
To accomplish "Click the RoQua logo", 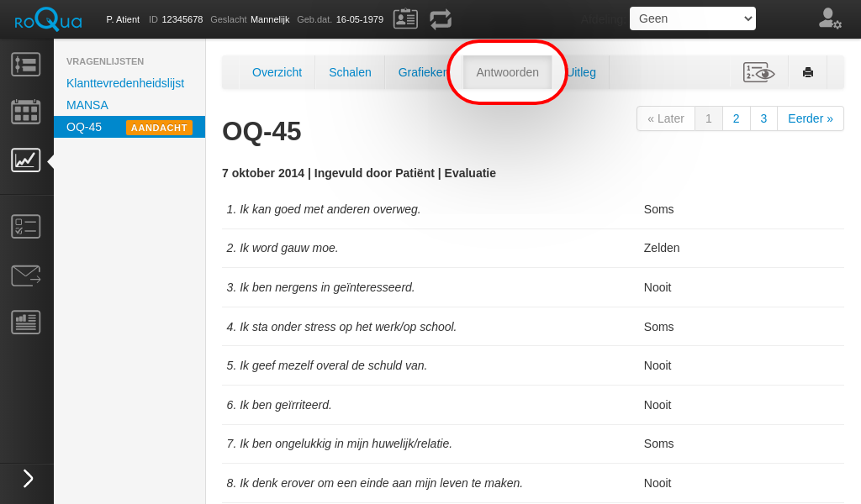I will pos(48,20).
